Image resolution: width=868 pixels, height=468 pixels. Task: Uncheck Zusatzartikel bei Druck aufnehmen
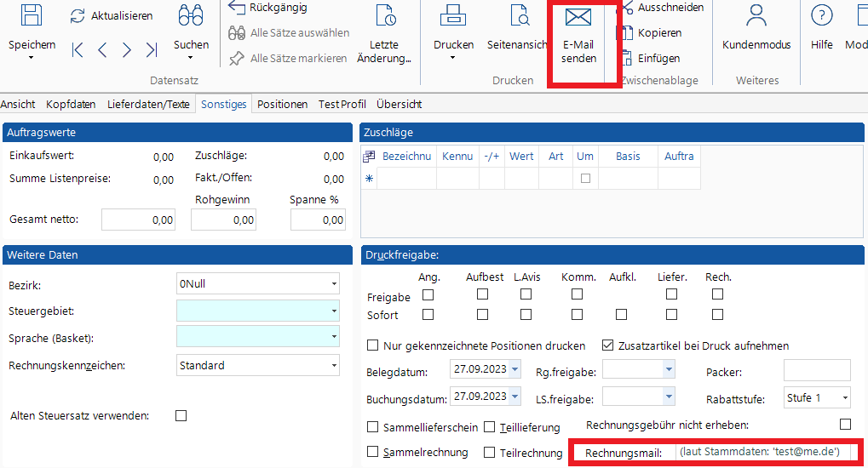608,345
